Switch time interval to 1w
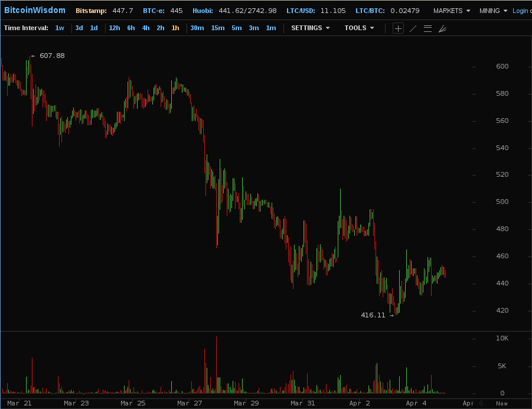This screenshot has width=532, height=409. click(60, 28)
